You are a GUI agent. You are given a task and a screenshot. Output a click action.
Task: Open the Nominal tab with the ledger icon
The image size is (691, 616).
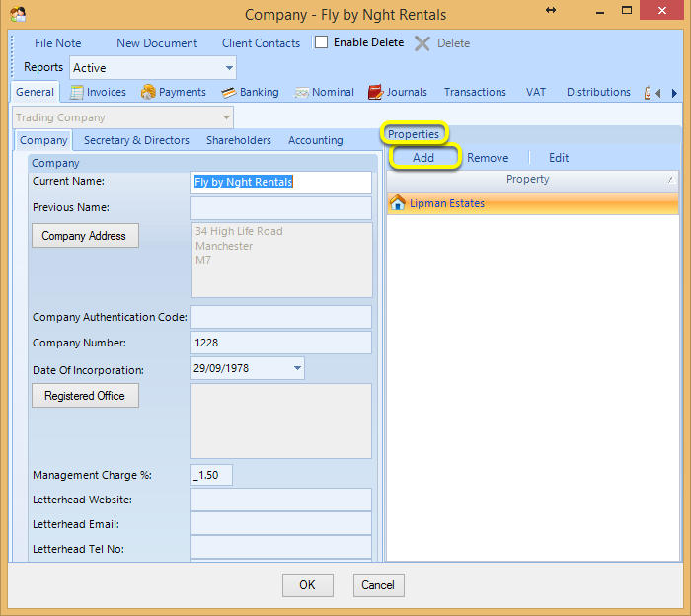pos(324,92)
